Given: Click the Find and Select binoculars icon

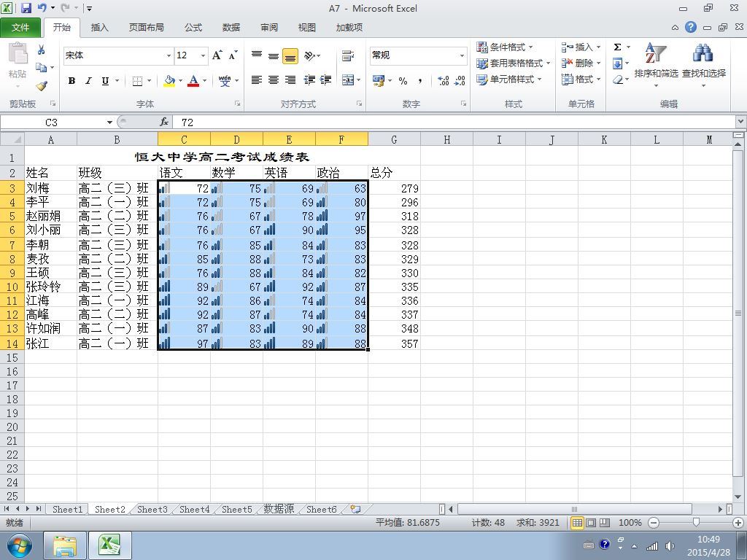Looking at the screenshot, I should pyautogui.click(x=703, y=52).
